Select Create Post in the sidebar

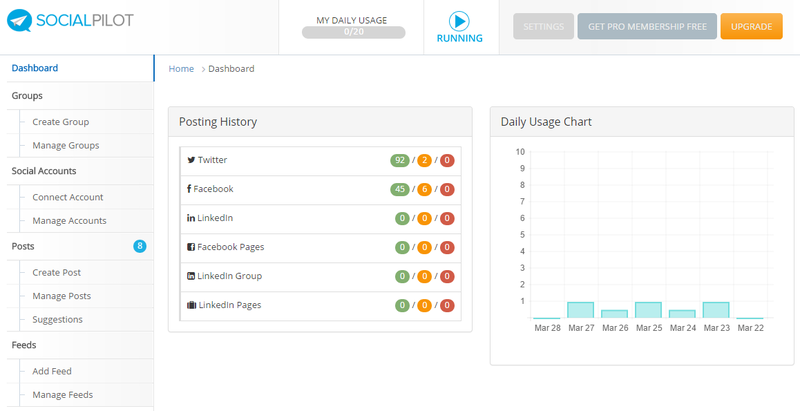57,273
